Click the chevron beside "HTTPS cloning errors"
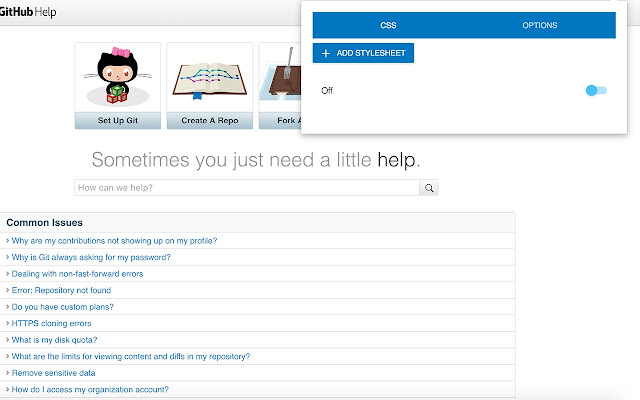Viewport: 640px width, 400px height. (x=7, y=323)
